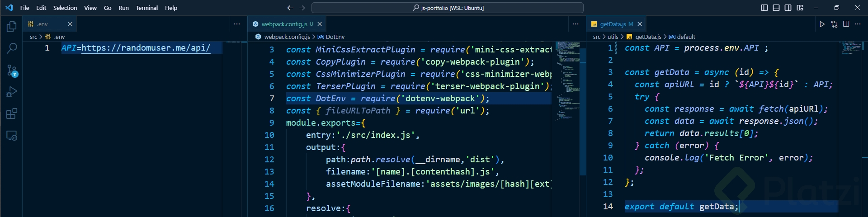Toggle the secondary side bar layout button
The height and width of the screenshot is (217, 868).
point(788,8)
